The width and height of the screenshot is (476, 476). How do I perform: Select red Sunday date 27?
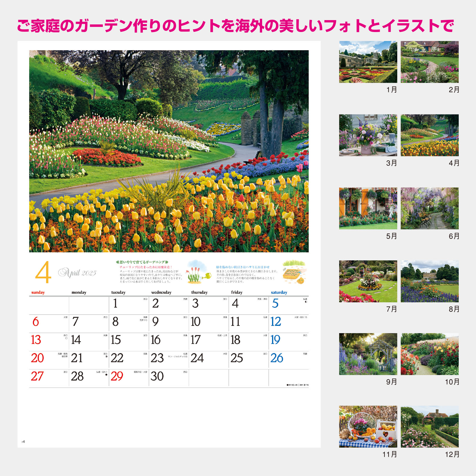[x=37, y=376]
